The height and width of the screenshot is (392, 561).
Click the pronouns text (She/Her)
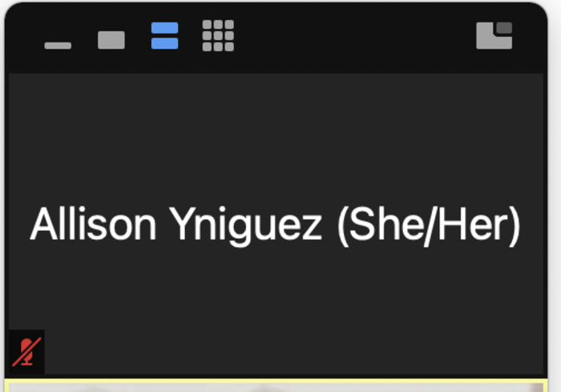[429, 225]
